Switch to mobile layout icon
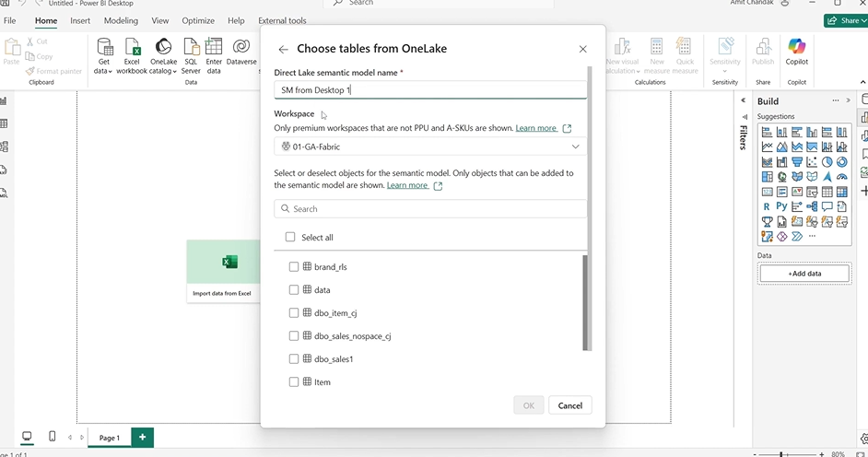868x457 pixels. [52, 437]
